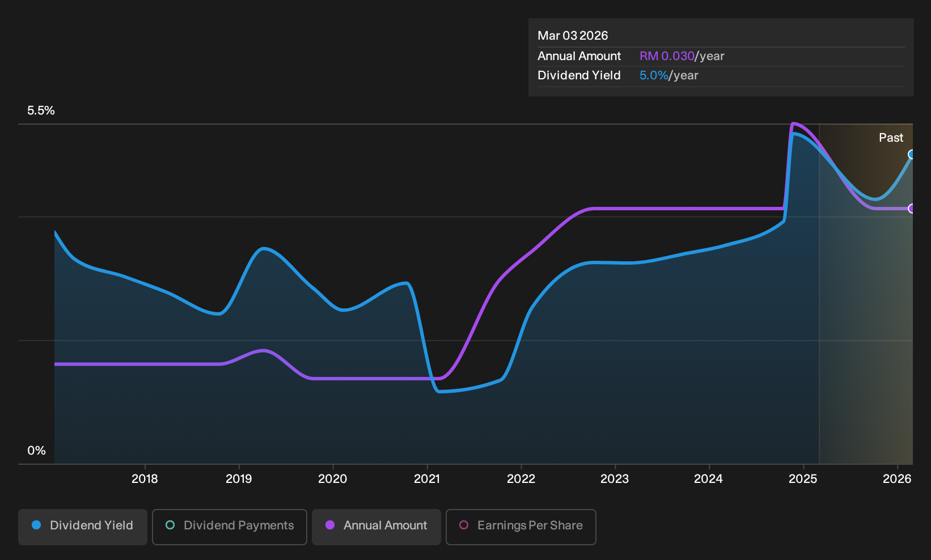Click the 5.0%/year yield value
931x560 pixels.
click(669, 75)
